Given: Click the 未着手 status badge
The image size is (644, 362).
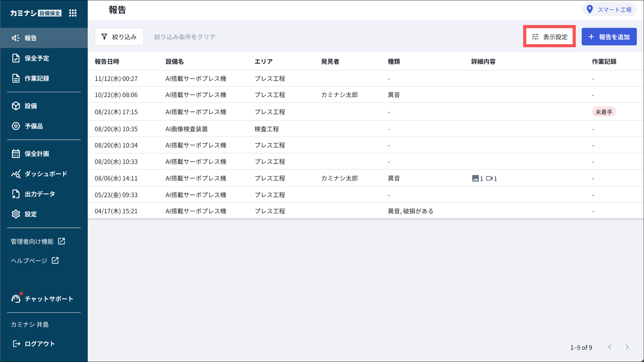Looking at the screenshot, I should [x=603, y=112].
